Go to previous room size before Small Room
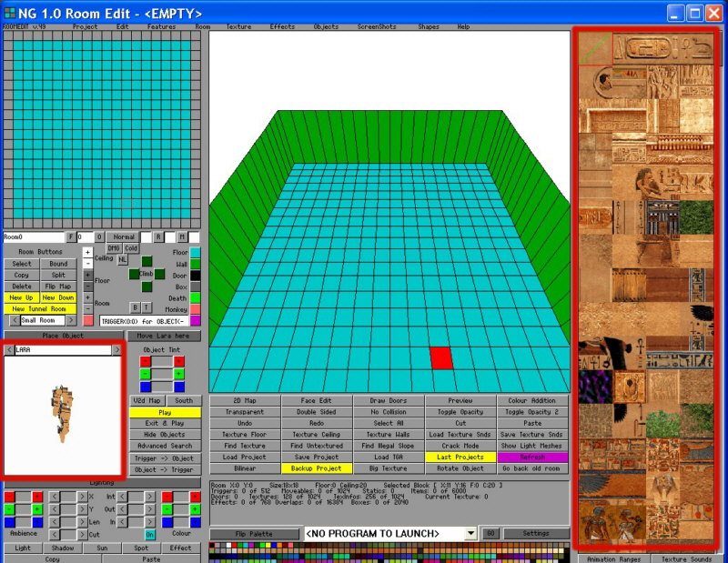 tap(15, 320)
